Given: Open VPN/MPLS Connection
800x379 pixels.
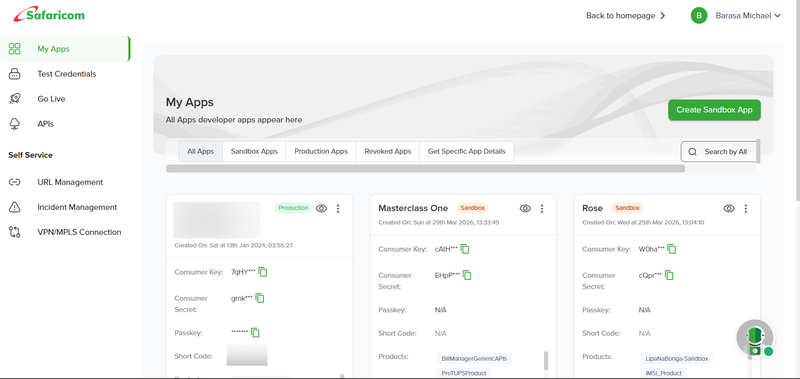Looking at the screenshot, I should [79, 232].
